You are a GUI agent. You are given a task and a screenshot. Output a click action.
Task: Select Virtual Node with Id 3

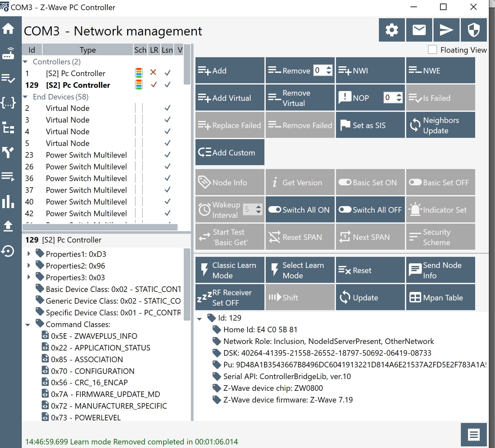[68, 120]
